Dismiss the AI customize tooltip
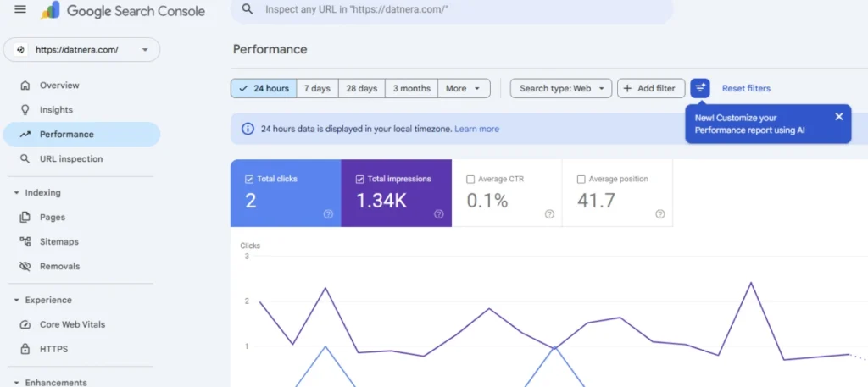This screenshot has width=868, height=387. tap(838, 117)
